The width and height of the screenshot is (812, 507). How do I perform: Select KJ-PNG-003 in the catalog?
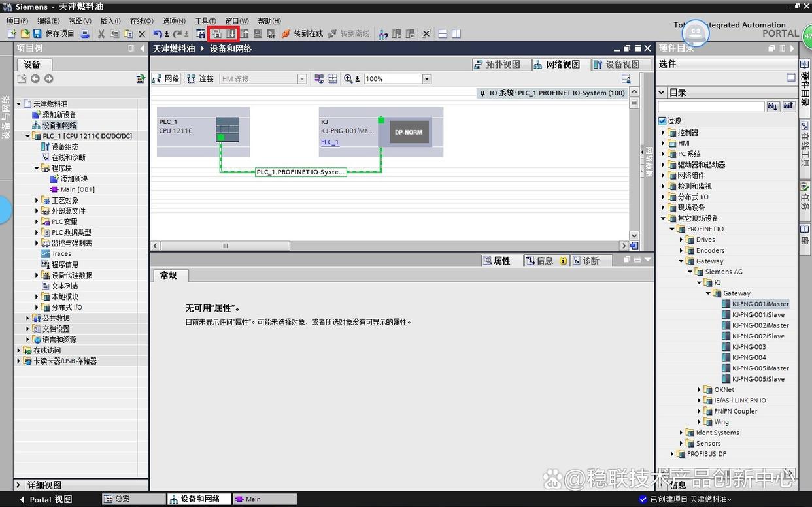click(x=749, y=347)
